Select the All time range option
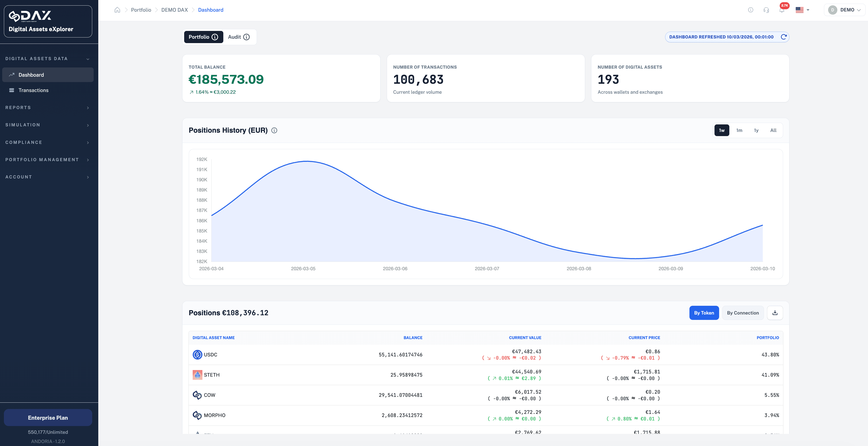The height and width of the screenshot is (446, 868). coord(773,130)
